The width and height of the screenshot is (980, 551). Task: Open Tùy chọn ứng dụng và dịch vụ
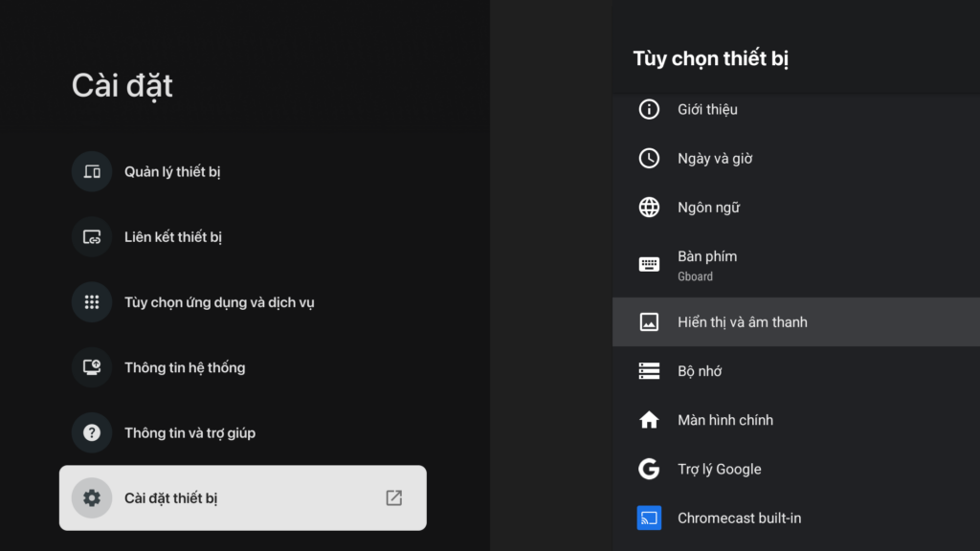(x=243, y=302)
